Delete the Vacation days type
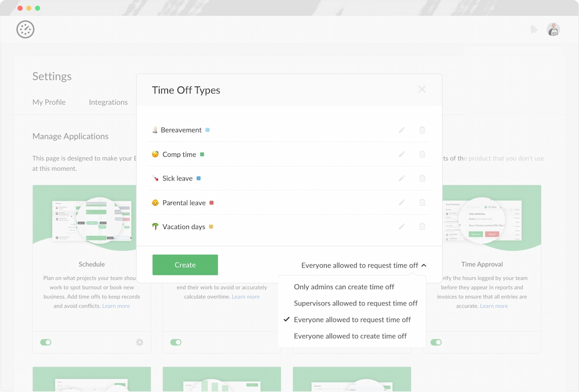Image resolution: width=579 pixels, height=392 pixels. point(422,226)
